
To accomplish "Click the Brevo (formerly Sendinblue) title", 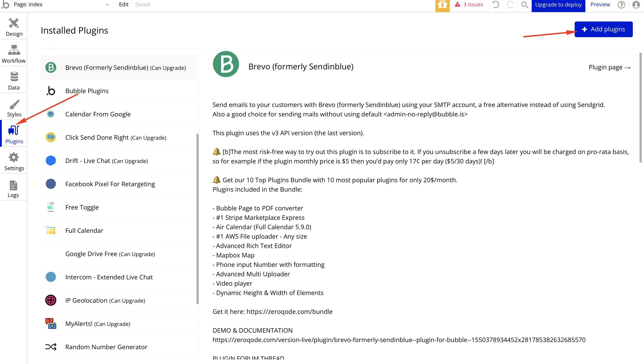I will [301, 66].
